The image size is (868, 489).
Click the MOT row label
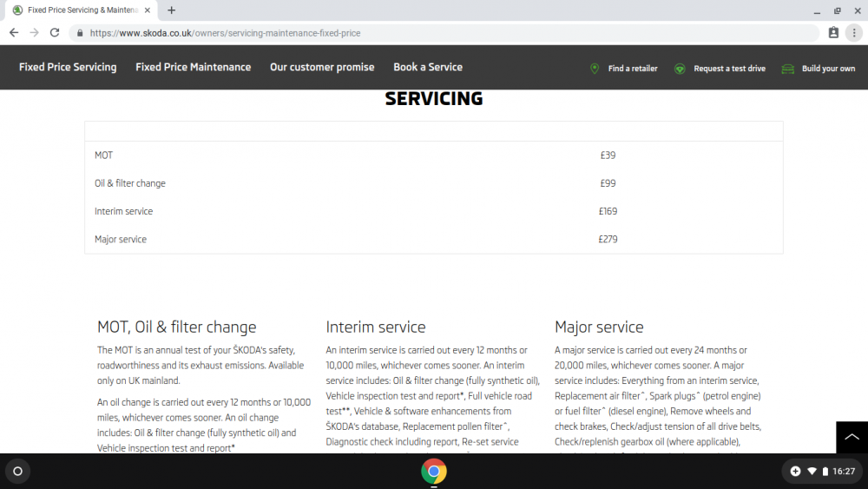[x=103, y=155]
